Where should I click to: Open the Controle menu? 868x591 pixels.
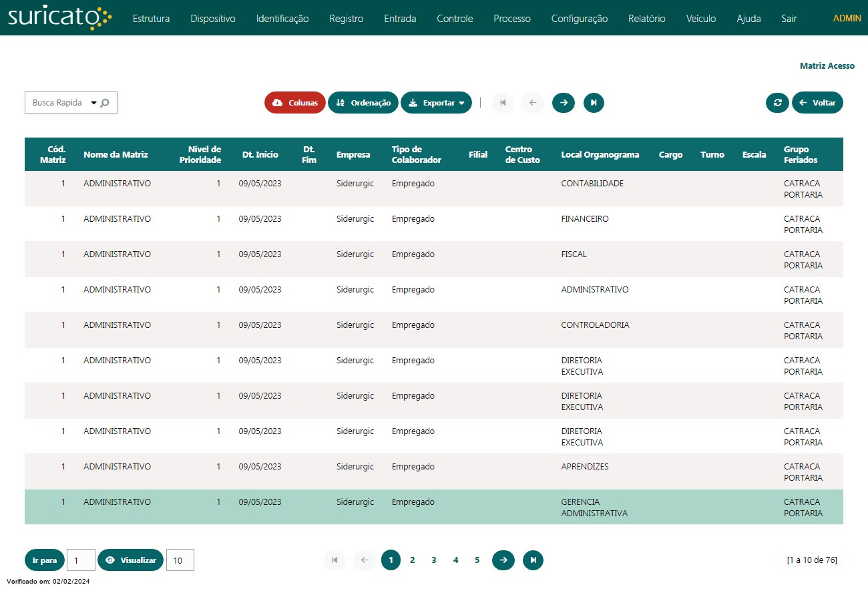[455, 19]
